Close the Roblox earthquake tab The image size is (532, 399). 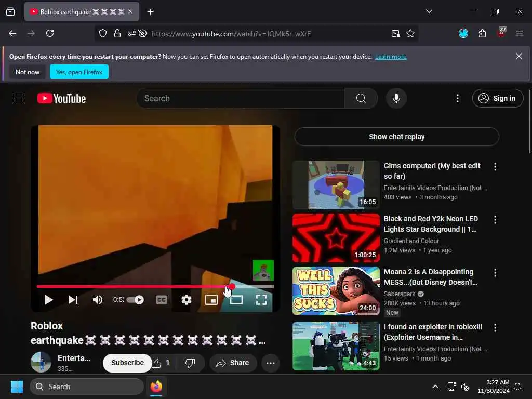pyautogui.click(x=130, y=11)
